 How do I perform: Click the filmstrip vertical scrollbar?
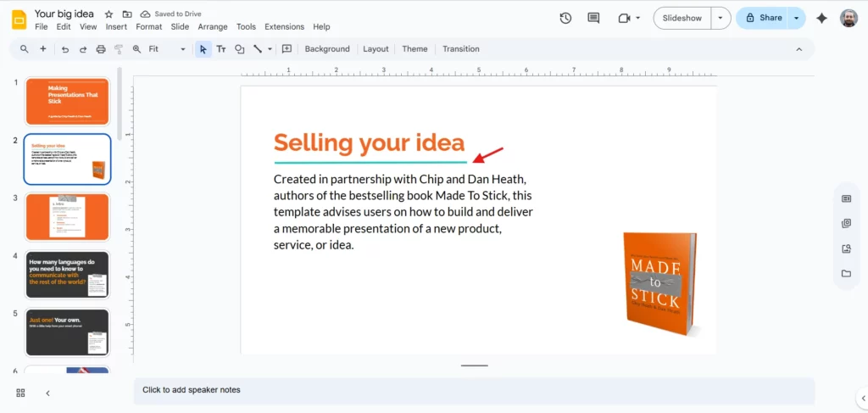pyautogui.click(x=119, y=104)
